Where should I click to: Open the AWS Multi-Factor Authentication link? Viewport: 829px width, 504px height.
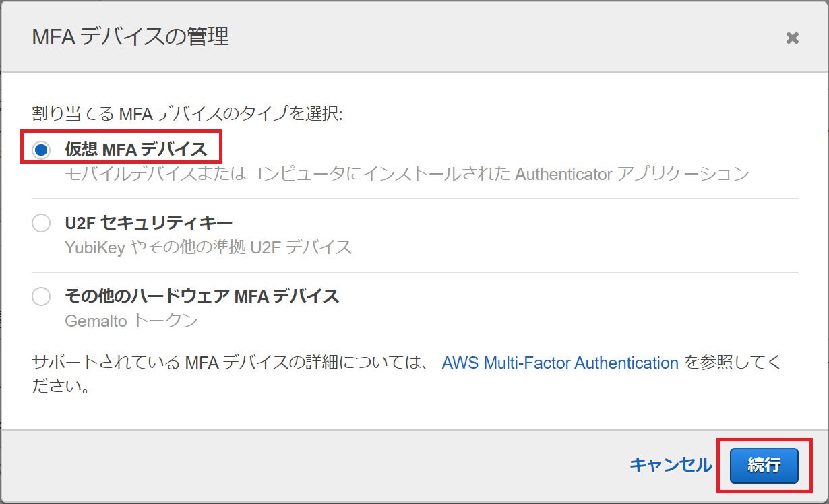click(559, 363)
